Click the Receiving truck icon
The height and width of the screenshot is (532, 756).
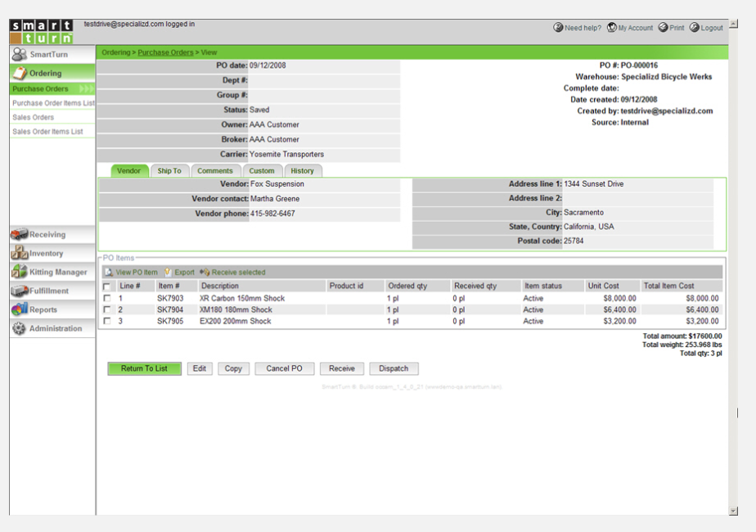point(20,234)
